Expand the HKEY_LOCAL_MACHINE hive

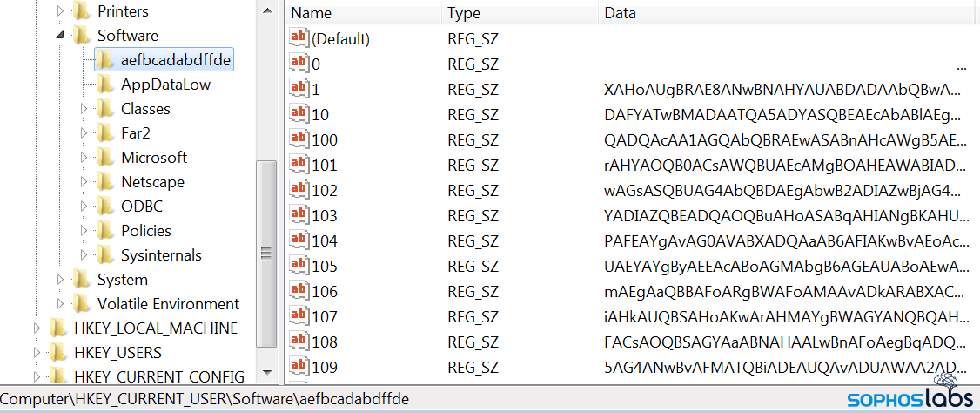tap(37, 328)
